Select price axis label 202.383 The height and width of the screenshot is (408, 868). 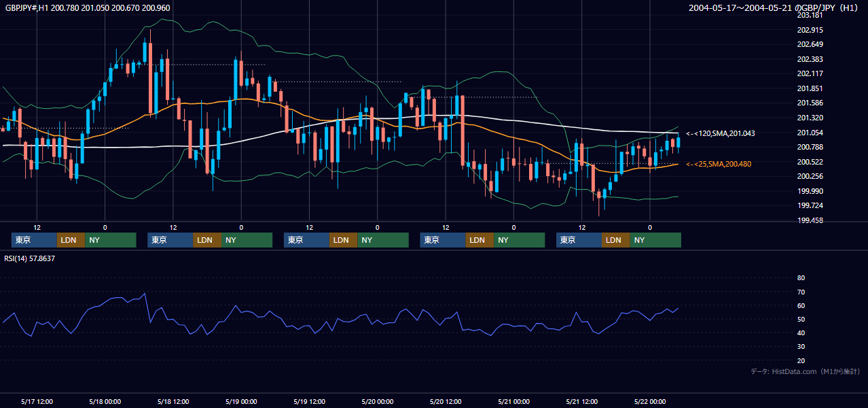click(x=810, y=59)
